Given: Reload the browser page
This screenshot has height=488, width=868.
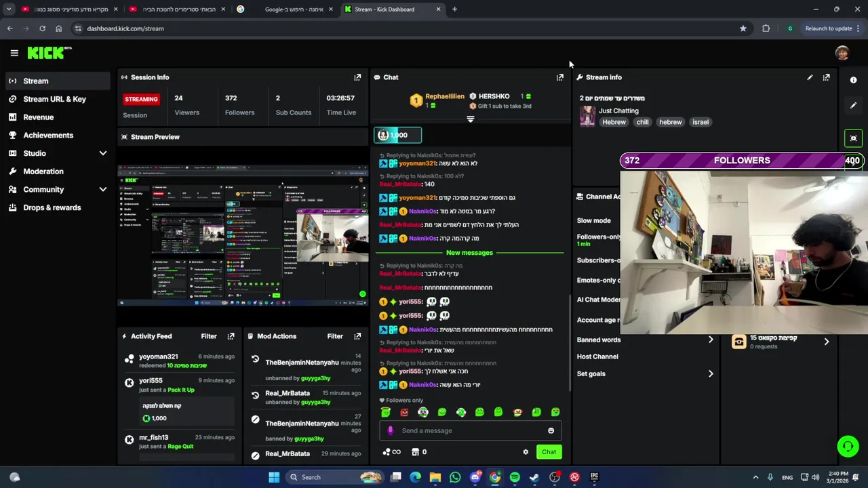Looking at the screenshot, I should click(x=42, y=28).
